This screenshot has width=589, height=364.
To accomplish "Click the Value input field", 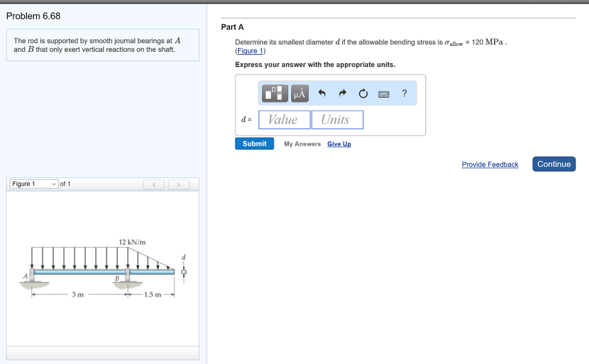I will pos(284,120).
